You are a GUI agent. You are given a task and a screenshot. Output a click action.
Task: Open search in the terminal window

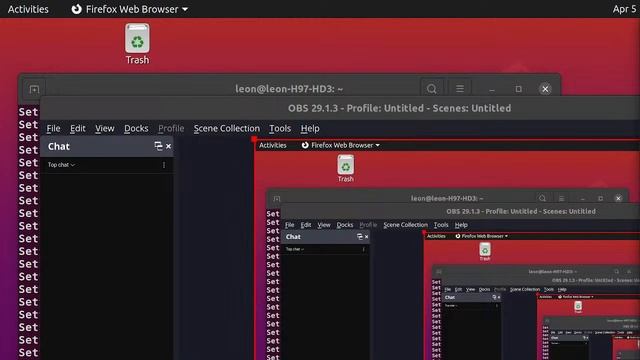point(431,89)
